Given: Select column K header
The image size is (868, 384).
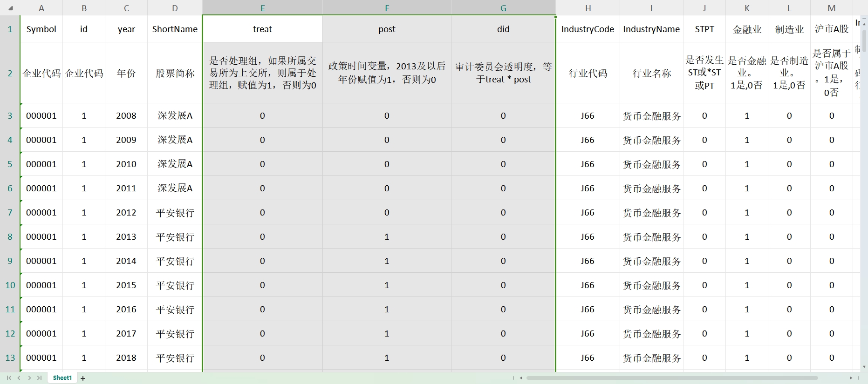Looking at the screenshot, I should [747, 8].
